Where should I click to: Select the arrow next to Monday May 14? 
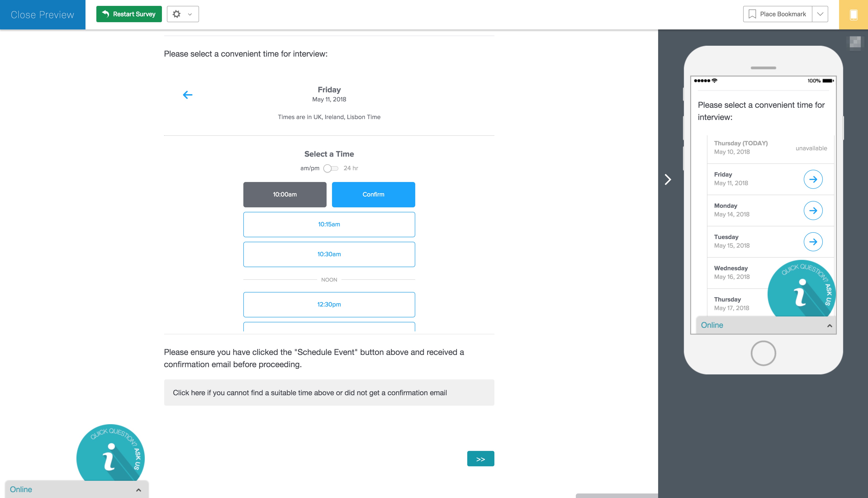tap(813, 210)
